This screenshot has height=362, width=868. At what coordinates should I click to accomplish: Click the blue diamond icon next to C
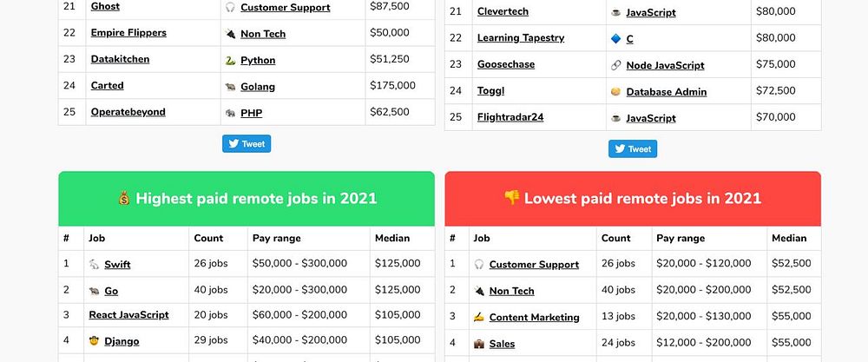pyautogui.click(x=615, y=39)
